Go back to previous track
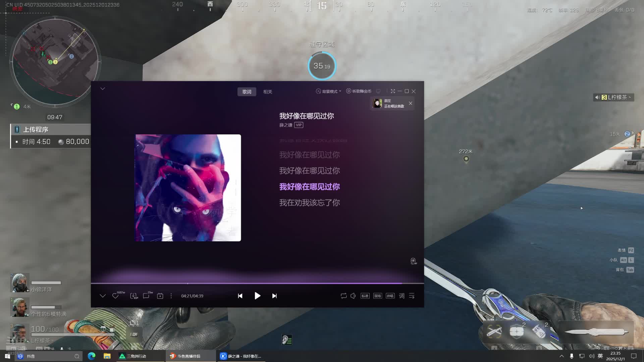 click(x=240, y=296)
